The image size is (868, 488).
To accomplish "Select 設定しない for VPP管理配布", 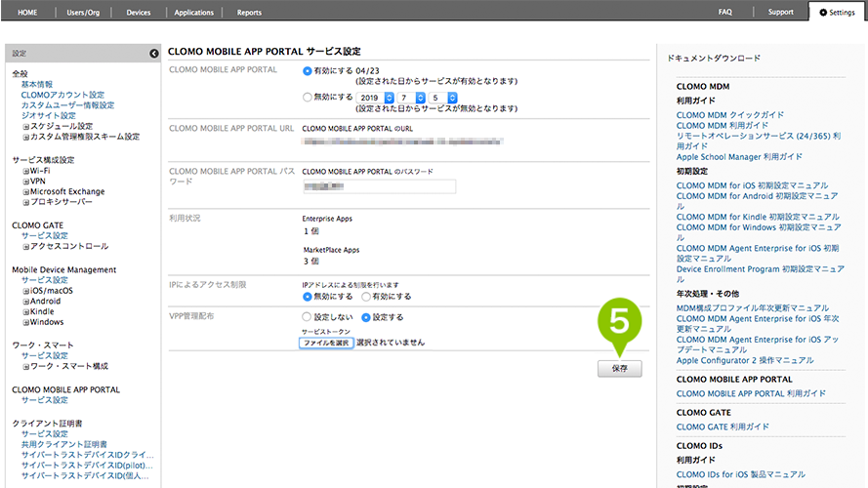I will coord(307,317).
